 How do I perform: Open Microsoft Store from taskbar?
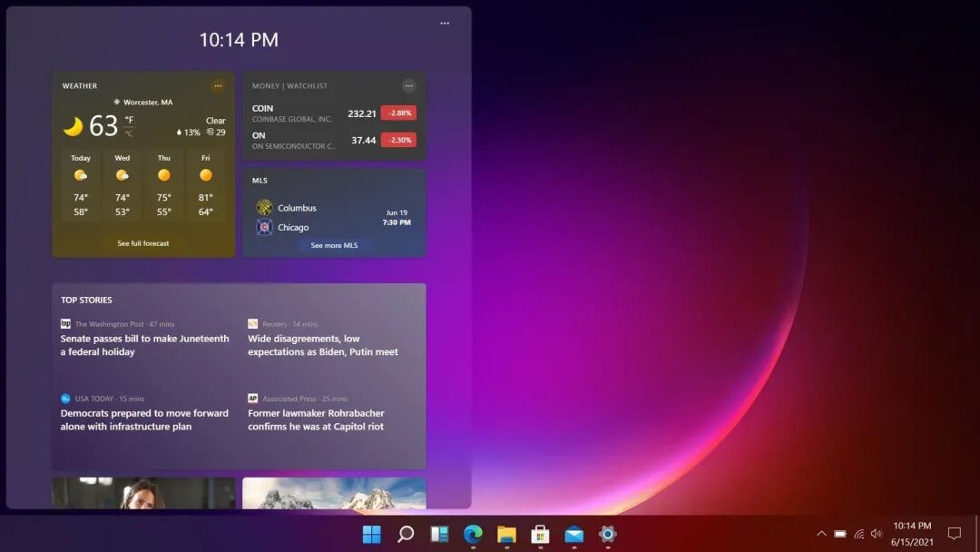(x=541, y=535)
